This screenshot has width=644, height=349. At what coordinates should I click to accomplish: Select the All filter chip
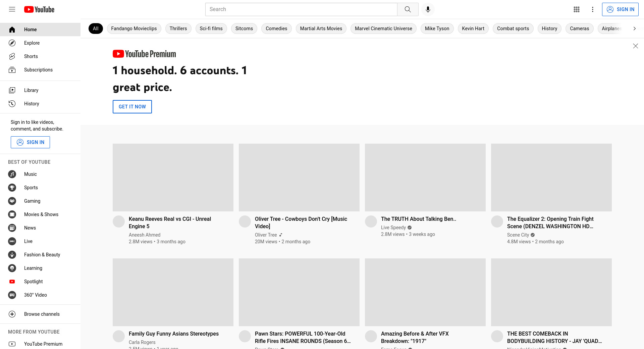point(96,29)
